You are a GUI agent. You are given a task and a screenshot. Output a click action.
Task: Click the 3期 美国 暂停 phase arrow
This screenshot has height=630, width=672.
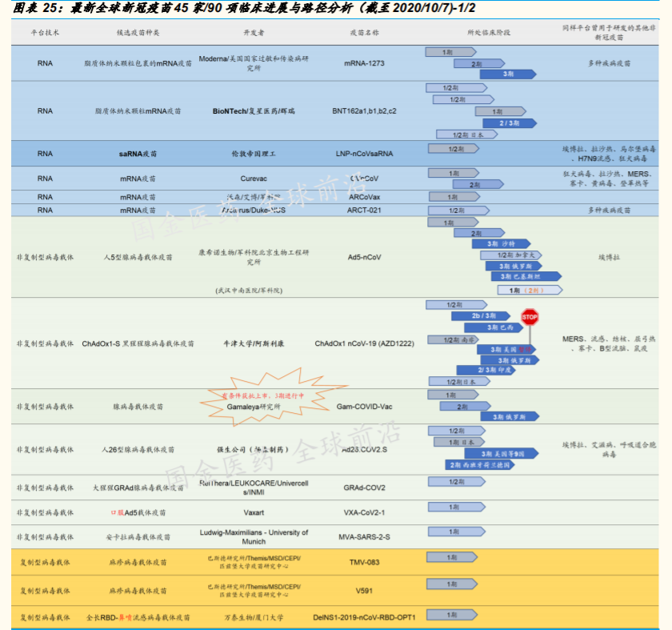[507, 350]
